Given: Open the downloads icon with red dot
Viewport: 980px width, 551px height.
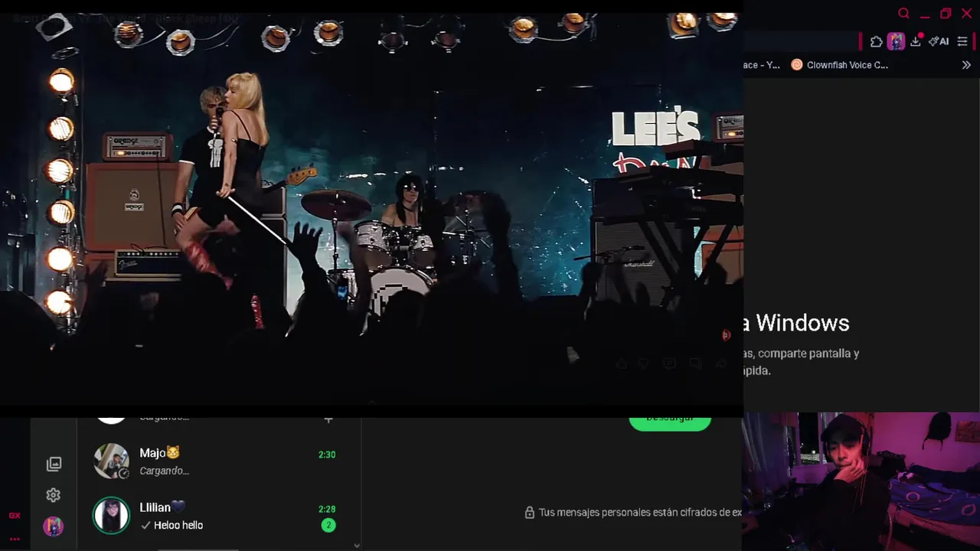Looking at the screenshot, I should pyautogui.click(x=916, y=41).
